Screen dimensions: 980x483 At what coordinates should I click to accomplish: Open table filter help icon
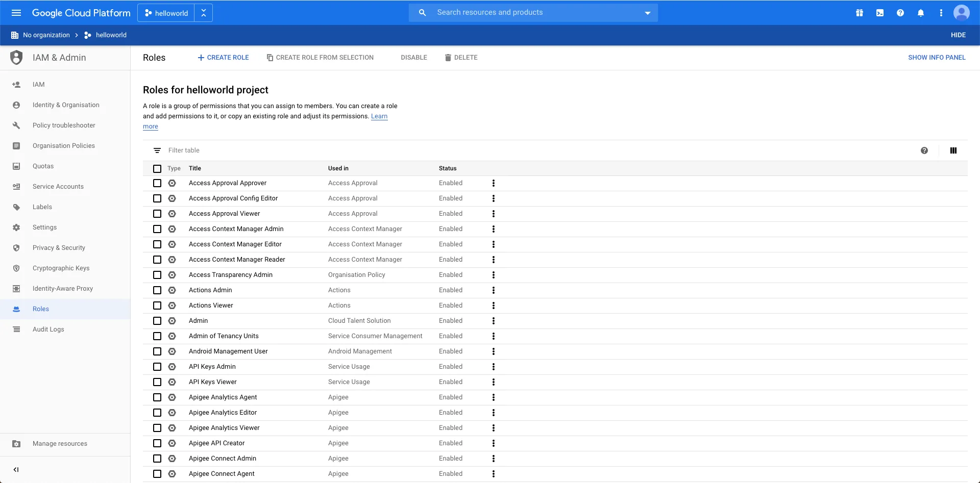(924, 150)
